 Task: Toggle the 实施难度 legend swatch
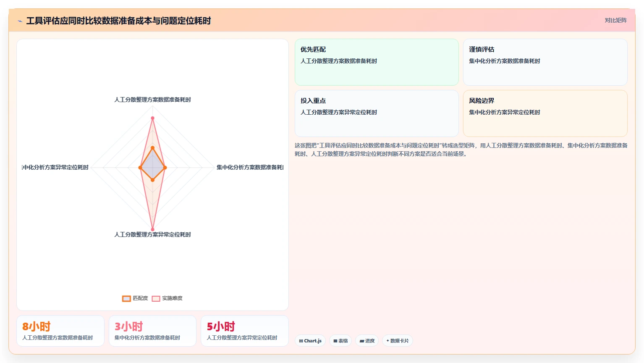point(156,298)
